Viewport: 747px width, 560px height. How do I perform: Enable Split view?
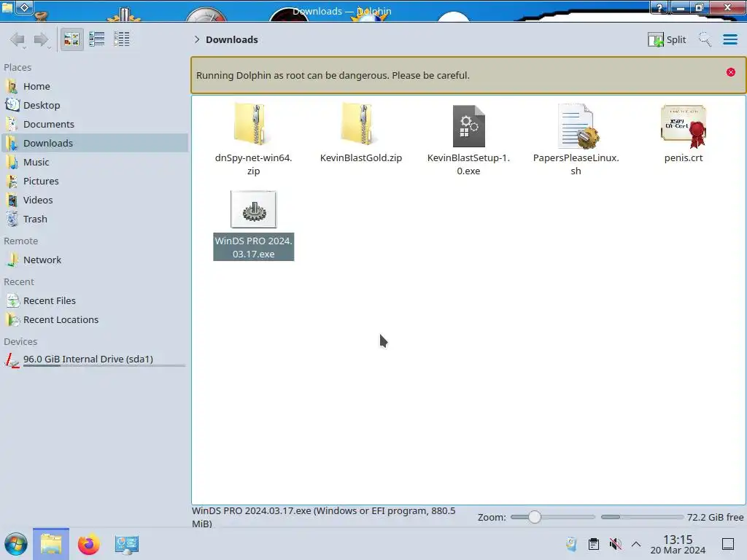click(667, 39)
